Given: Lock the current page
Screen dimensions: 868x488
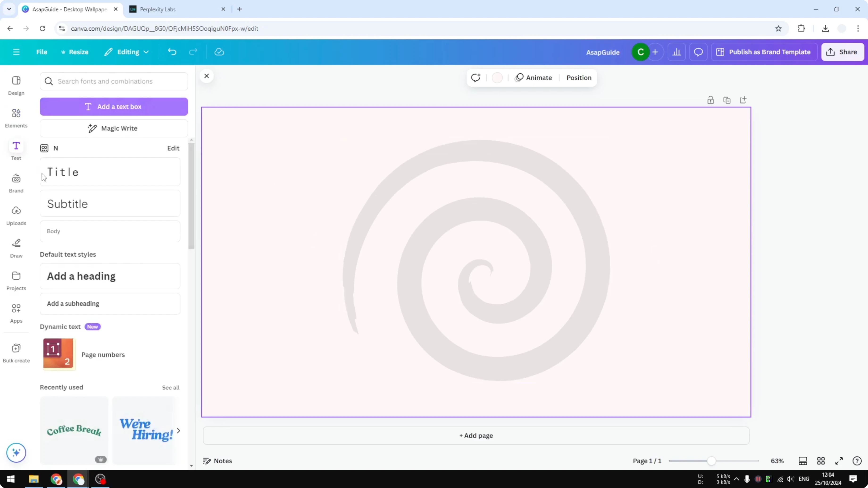Looking at the screenshot, I should 711,100.
